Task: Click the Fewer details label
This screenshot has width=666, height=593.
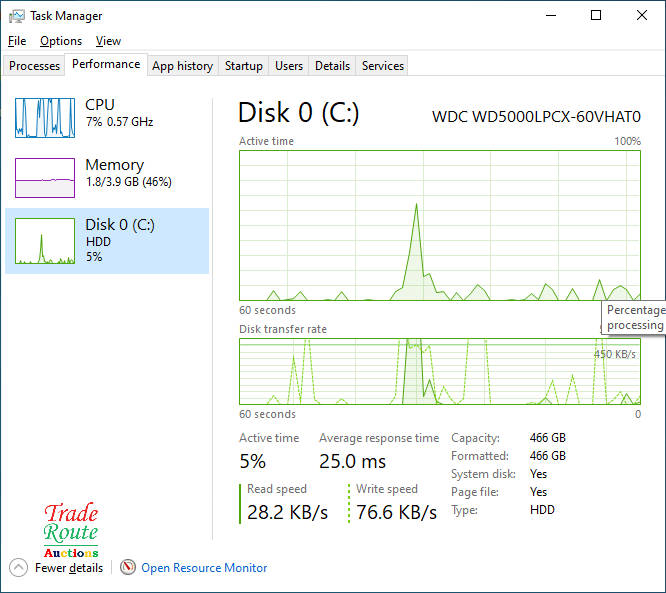Action: (69, 568)
